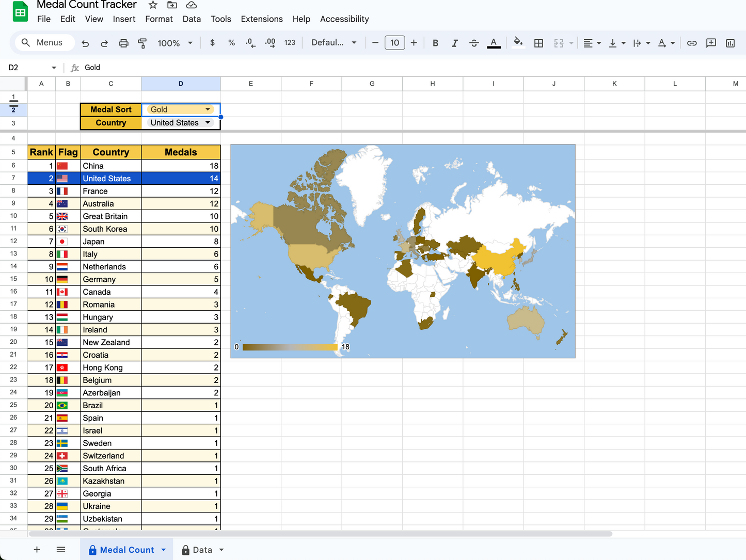Select the Paint format tool
This screenshot has height=560, width=746.
142,43
